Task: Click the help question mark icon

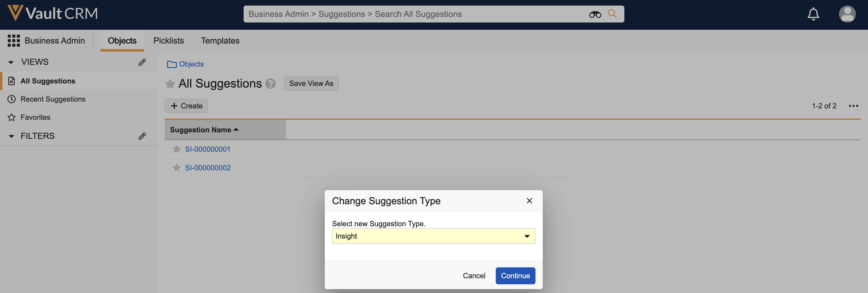Action: pyautogui.click(x=270, y=83)
